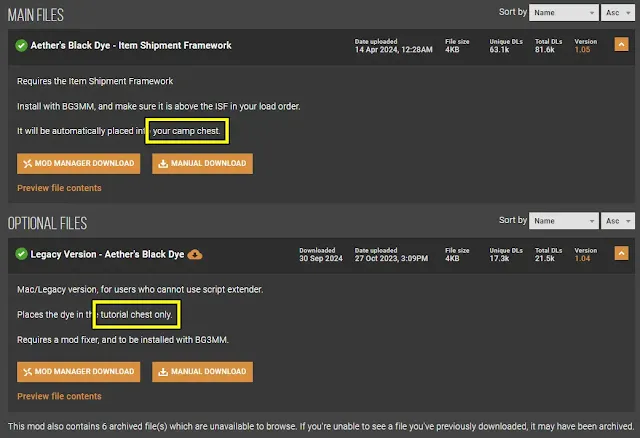Click the Downloaded date 30 Sep 2024
This screenshot has width=640, height=438.
coord(321,258)
